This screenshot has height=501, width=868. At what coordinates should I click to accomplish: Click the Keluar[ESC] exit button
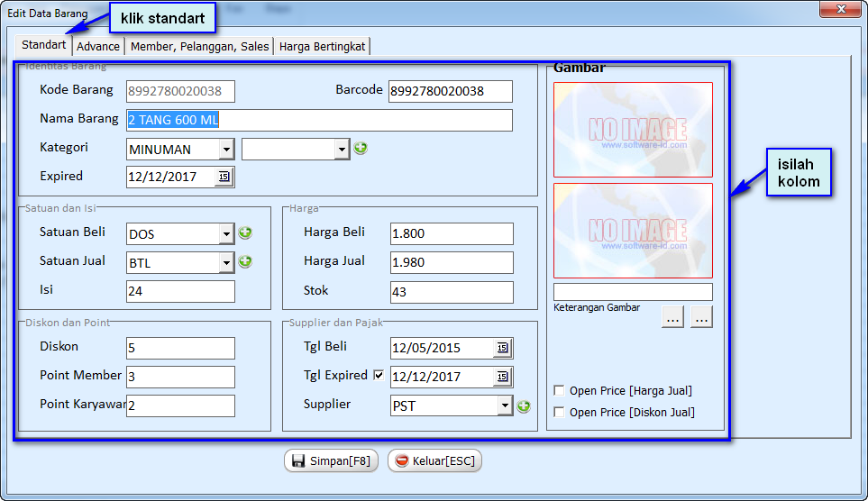point(435,461)
